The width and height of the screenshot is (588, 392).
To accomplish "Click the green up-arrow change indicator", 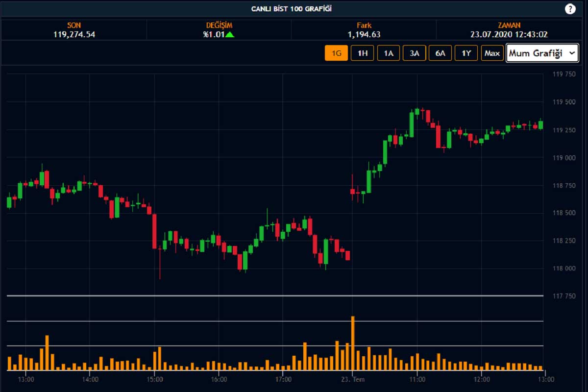I will pos(229,34).
